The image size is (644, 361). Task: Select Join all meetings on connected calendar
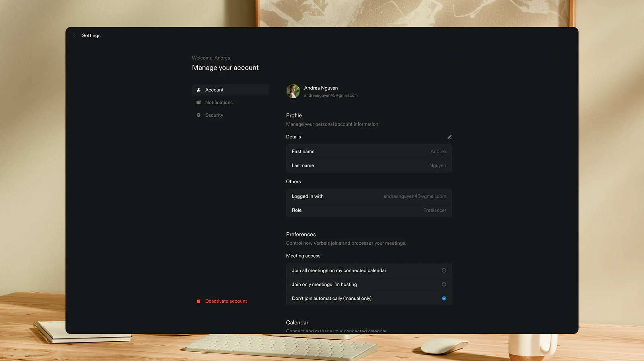point(444,270)
